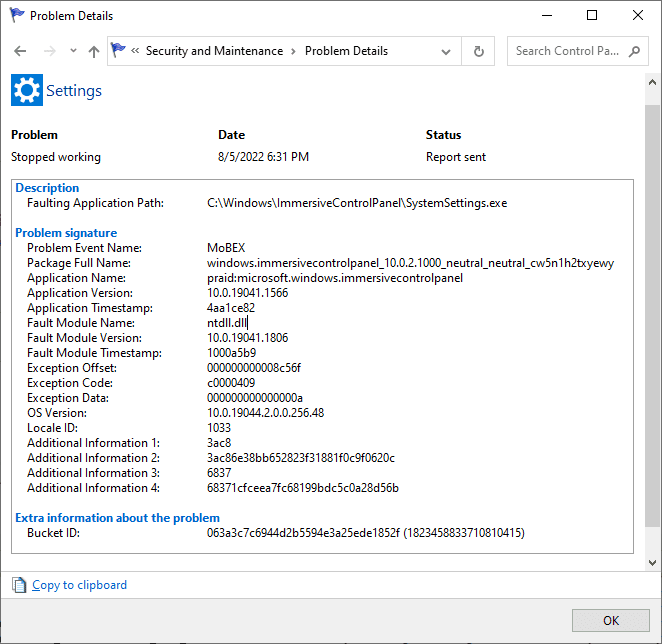Click the Bucket ID label
Viewport: 662px width, 644px height.
tap(54, 533)
